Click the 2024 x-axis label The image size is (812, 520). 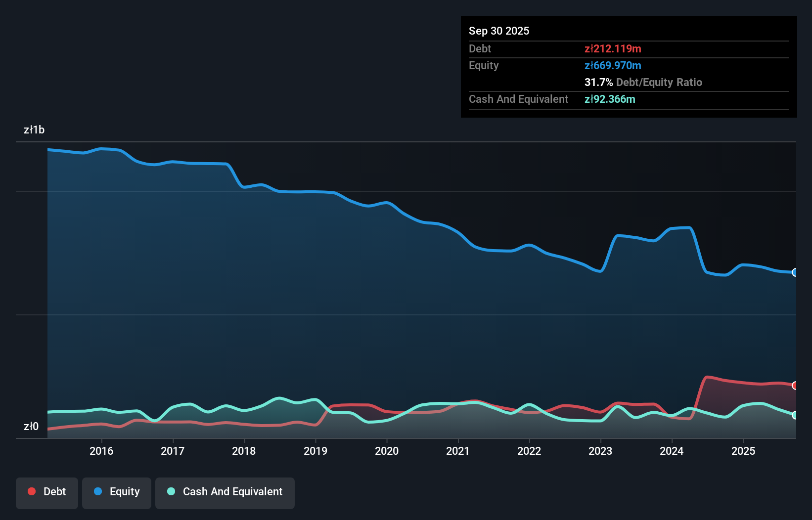point(672,451)
